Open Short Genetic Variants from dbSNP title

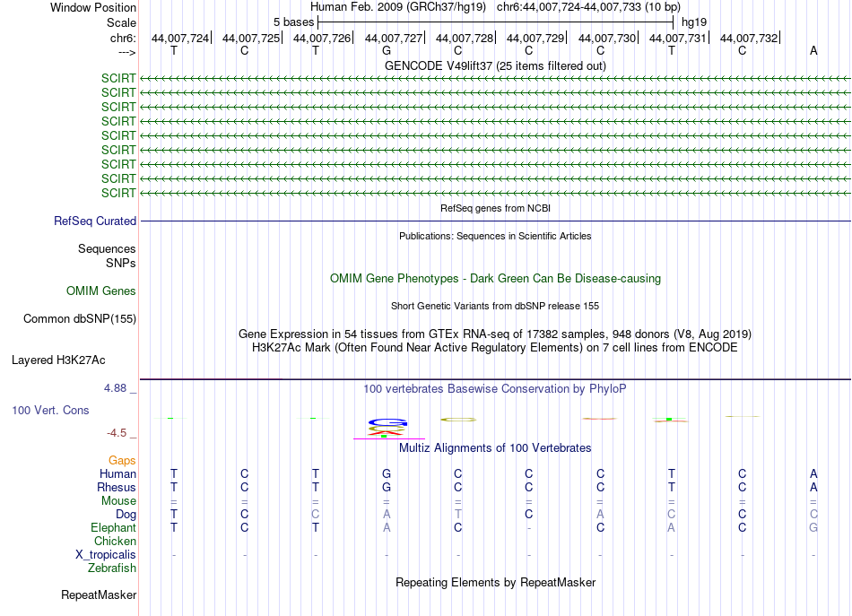coord(495,306)
